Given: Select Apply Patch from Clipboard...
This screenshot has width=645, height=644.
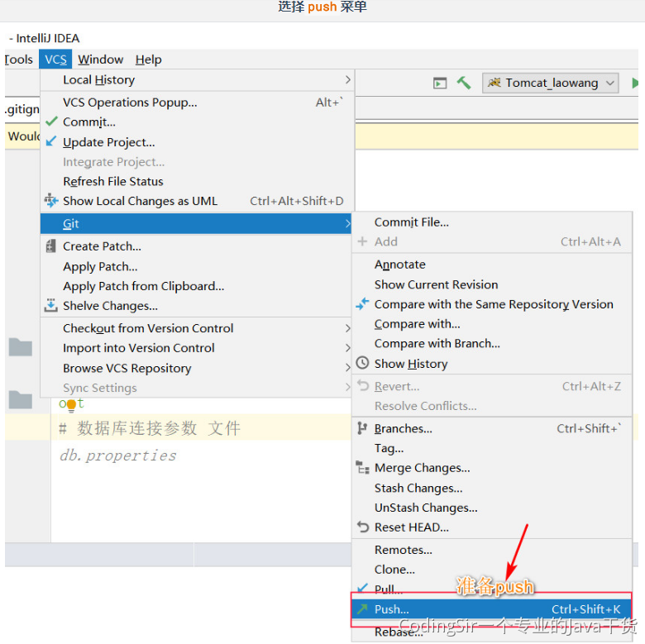Looking at the screenshot, I should pos(196,286).
